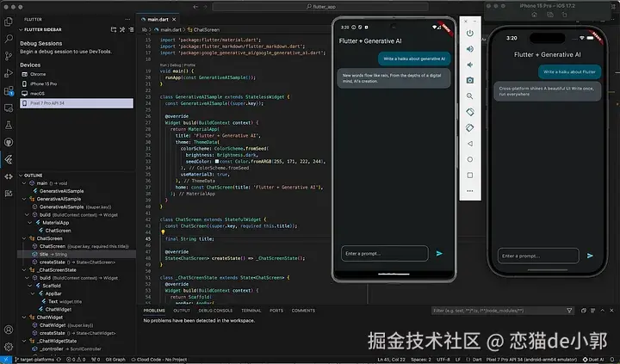The height and width of the screenshot is (364, 620).
Task: Select the Flutter icon in activity bar
Action: [9, 159]
